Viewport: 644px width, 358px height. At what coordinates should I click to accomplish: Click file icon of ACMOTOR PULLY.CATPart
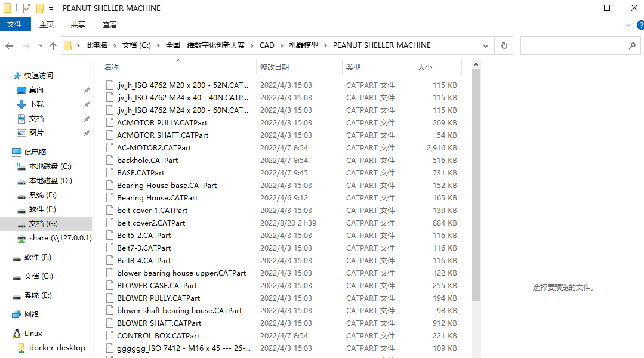[110, 122]
